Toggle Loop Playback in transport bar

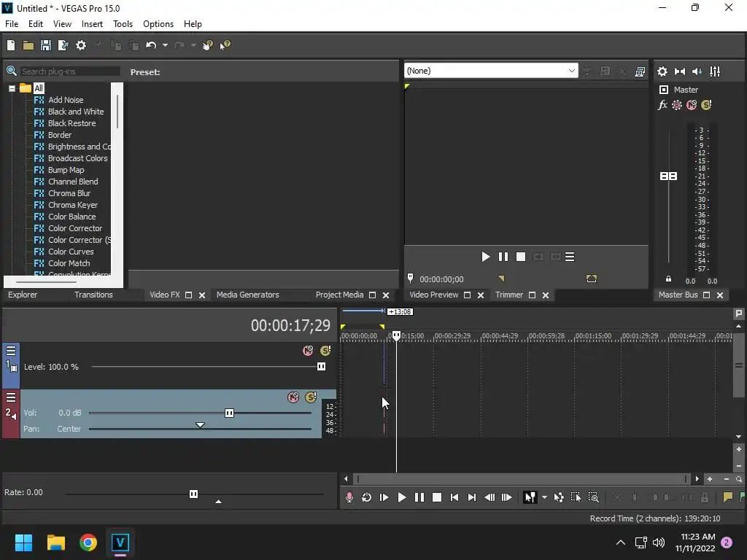pos(366,497)
